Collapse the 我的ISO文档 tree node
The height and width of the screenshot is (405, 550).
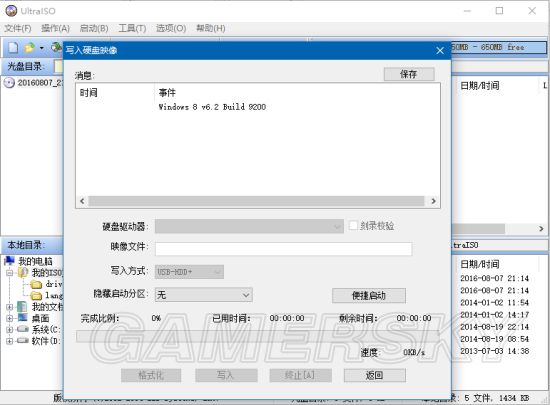pyautogui.click(x=9, y=272)
